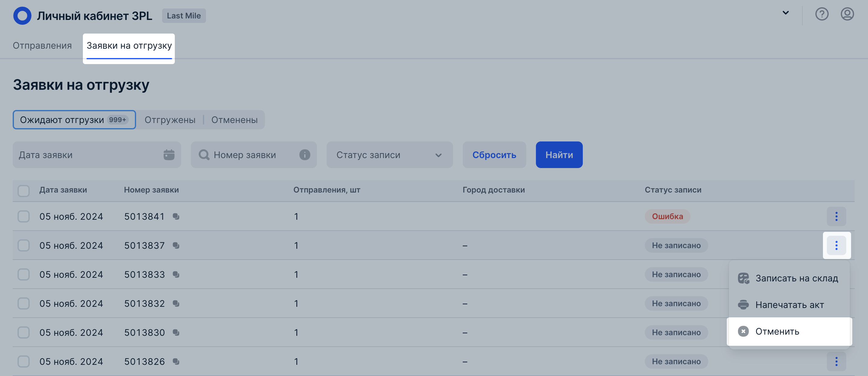Click the Статус записи column header
The height and width of the screenshot is (376, 868).
(x=673, y=190)
